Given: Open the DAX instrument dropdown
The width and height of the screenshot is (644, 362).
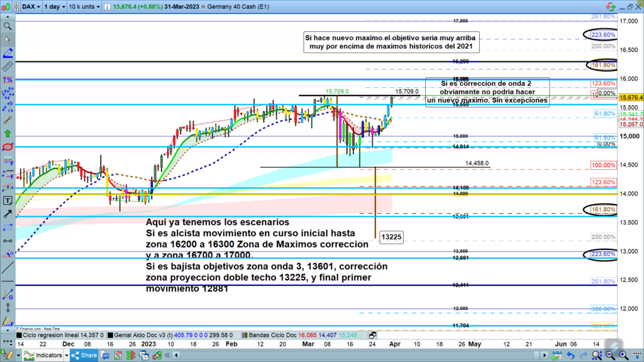Looking at the screenshot, I should click(x=31, y=6).
